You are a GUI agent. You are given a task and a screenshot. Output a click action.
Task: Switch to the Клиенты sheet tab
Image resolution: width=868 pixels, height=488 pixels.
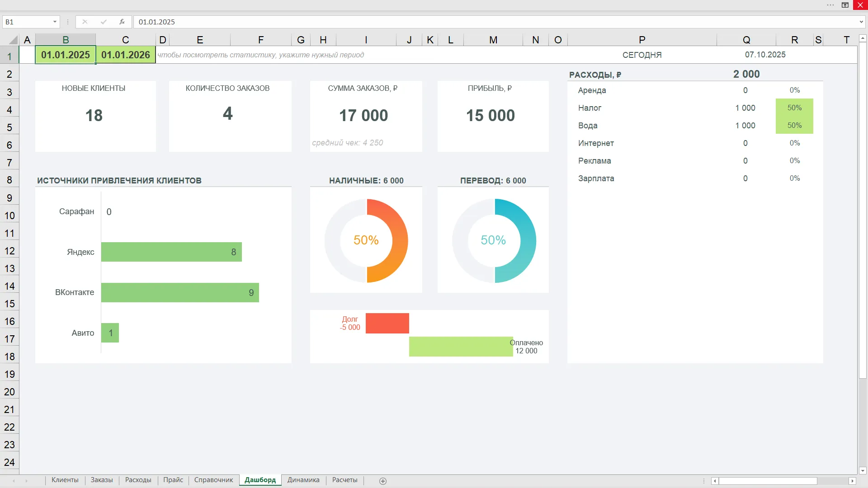point(65,480)
